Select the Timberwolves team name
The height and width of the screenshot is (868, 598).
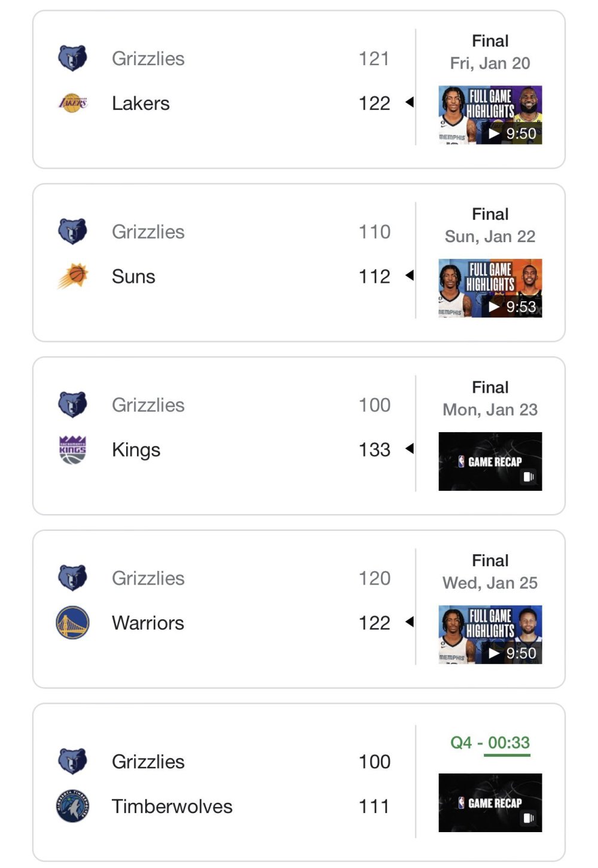pos(172,806)
